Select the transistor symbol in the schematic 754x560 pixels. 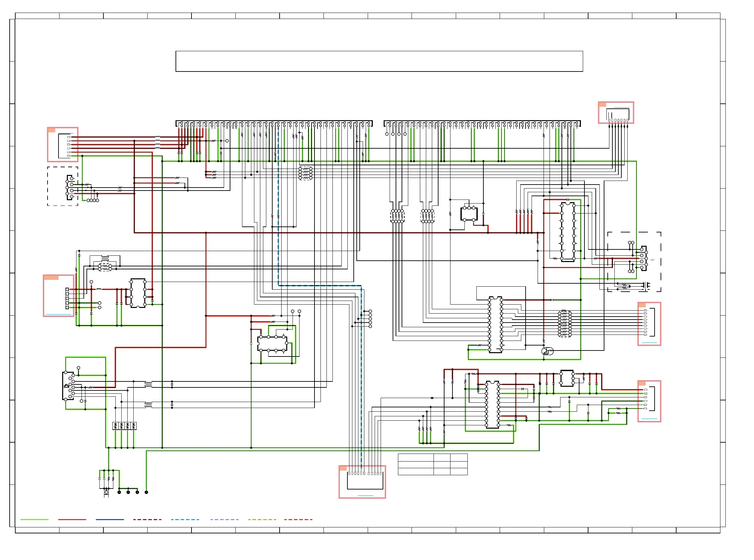tap(547, 351)
